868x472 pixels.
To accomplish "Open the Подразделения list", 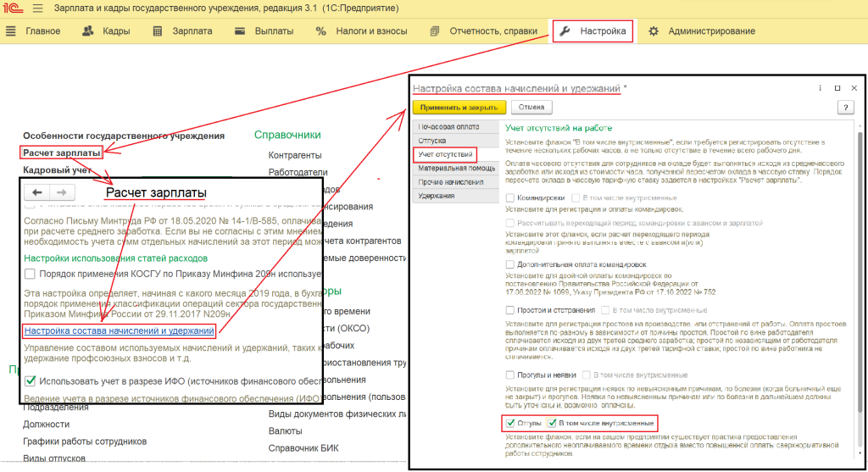I will (55, 408).
